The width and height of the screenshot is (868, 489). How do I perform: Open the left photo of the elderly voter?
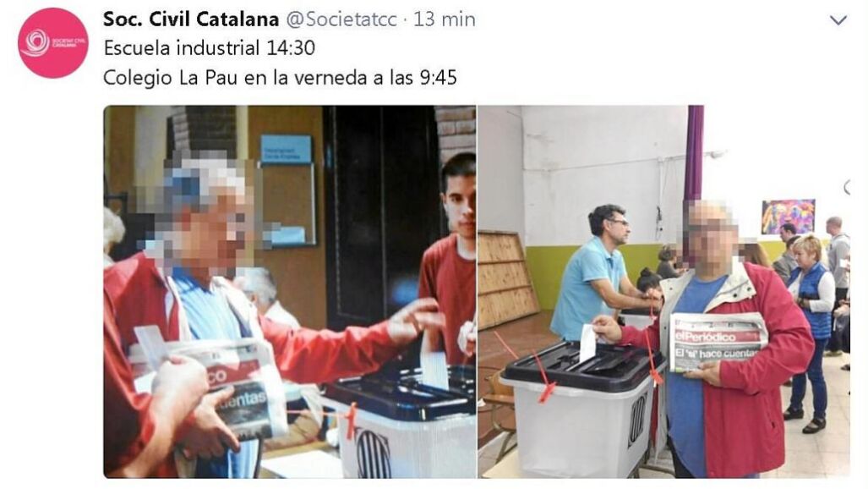click(x=290, y=292)
